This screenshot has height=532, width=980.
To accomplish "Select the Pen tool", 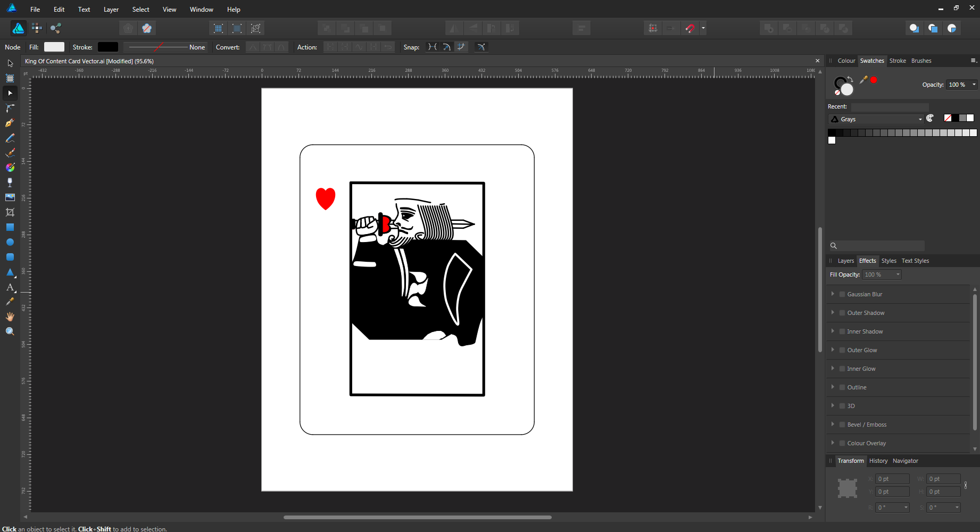I will point(10,123).
